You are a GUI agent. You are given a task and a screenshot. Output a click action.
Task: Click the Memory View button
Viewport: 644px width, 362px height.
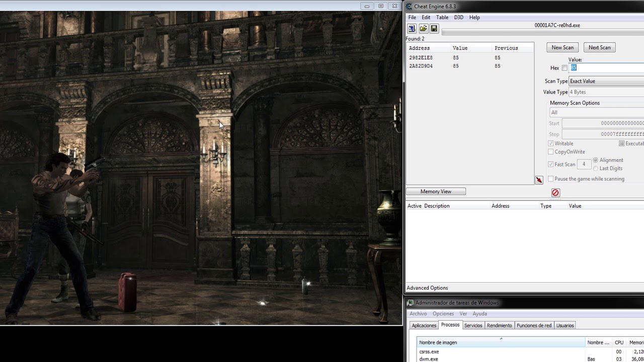[x=436, y=192]
